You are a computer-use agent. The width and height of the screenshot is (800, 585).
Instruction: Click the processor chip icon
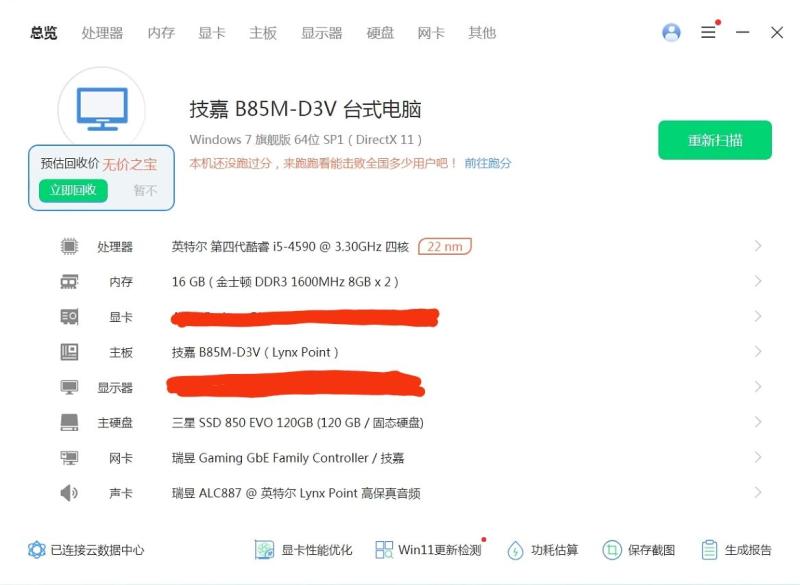[69, 247]
